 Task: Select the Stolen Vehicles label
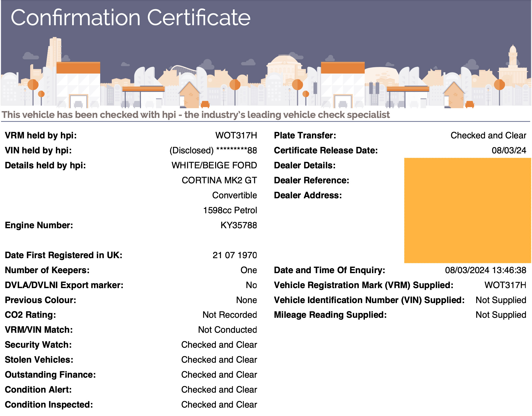pyautogui.click(x=39, y=360)
